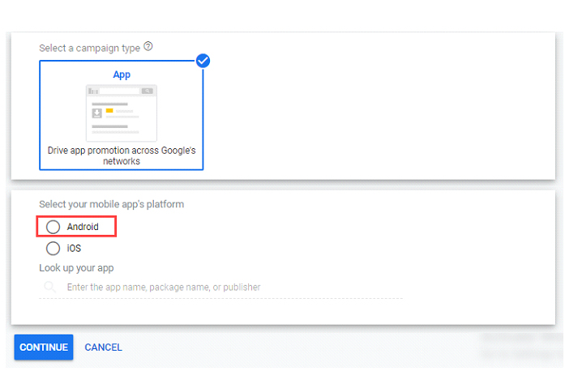The image size is (565, 392).
Task: Click the blue 'App' title text
Action: coord(122,75)
